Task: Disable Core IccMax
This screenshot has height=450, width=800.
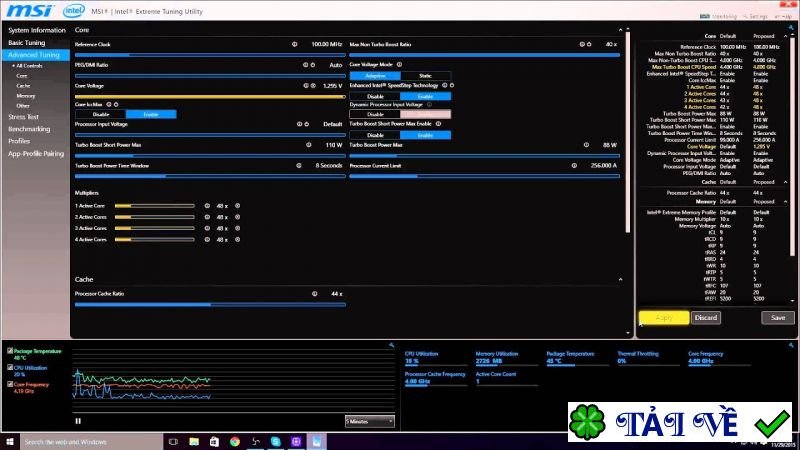Action: [x=101, y=114]
